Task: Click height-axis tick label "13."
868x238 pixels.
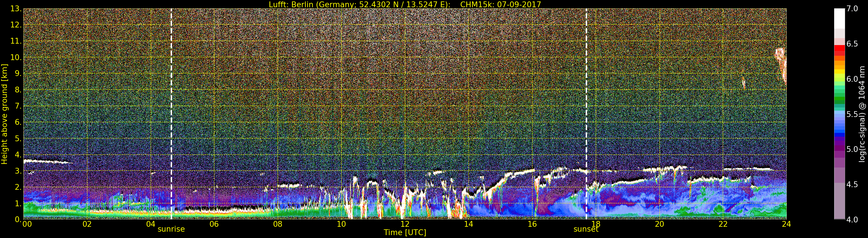Action: point(16,9)
